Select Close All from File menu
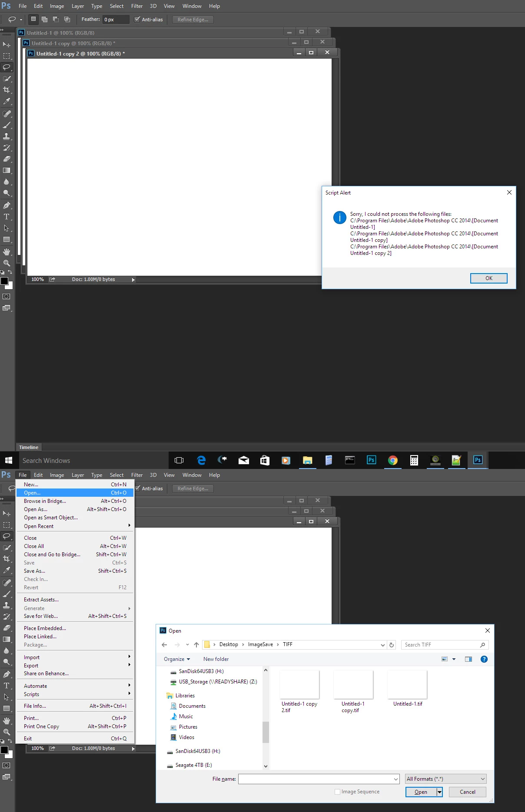The width and height of the screenshot is (525, 812). click(75, 546)
